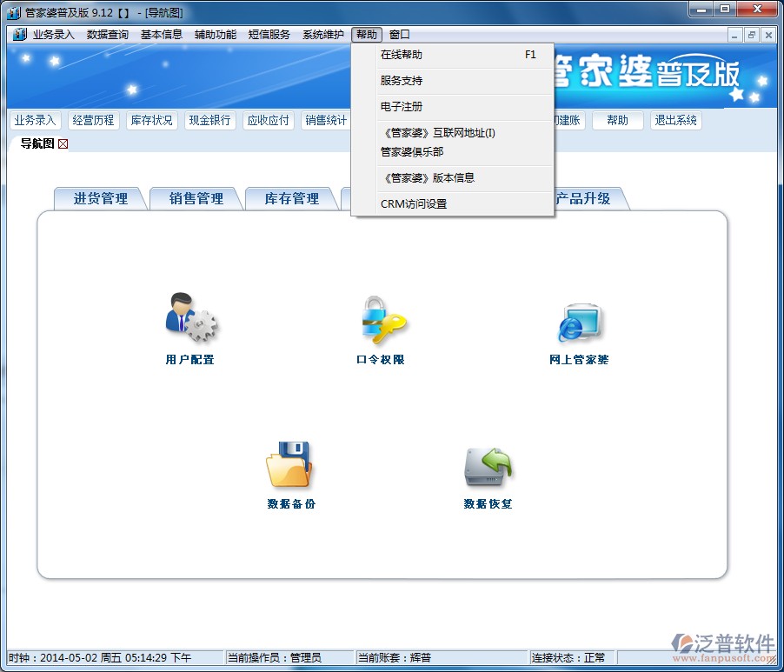The image size is (784, 672).
Task: Open the 库存管理 tab
Action: pos(291,199)
